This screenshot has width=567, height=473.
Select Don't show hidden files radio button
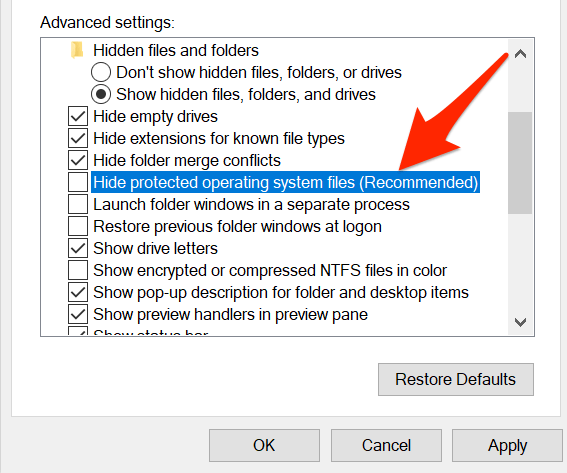101,72
